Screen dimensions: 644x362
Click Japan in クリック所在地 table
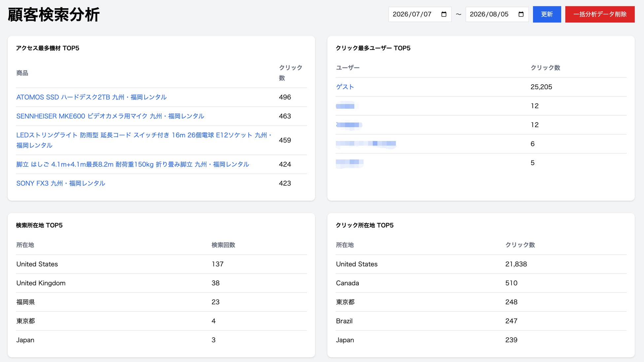[345, 340]
